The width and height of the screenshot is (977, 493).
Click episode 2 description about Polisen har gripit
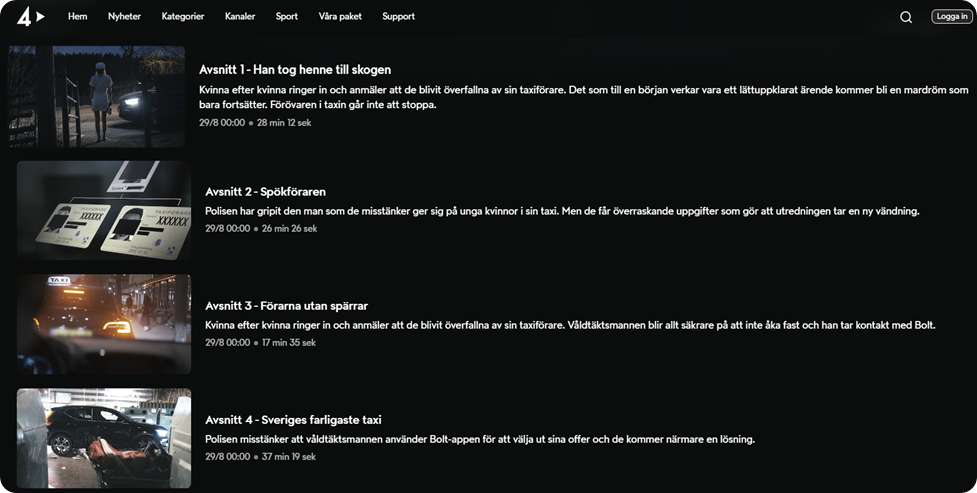click(562, 211)
